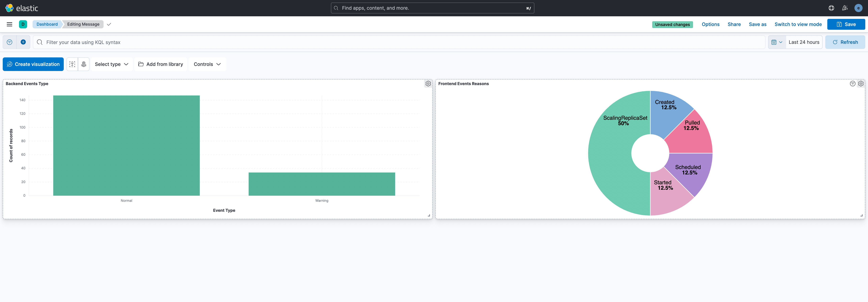Open the hamburger navigation menu

click(9, 24)
